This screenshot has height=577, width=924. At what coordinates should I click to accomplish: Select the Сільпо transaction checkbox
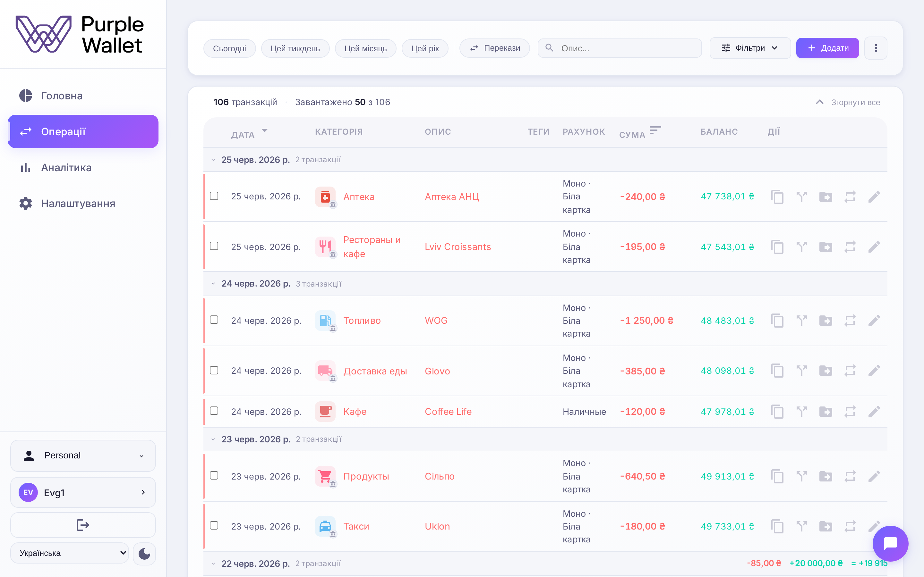214,475
